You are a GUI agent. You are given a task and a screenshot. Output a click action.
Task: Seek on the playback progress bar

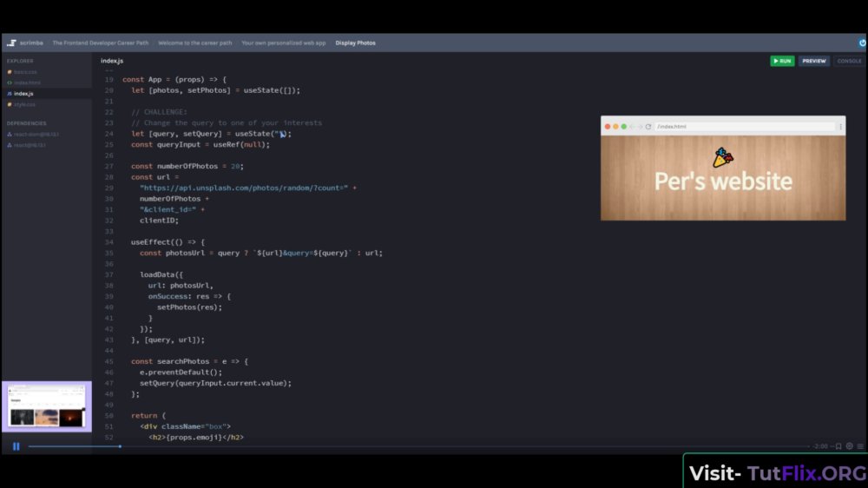pyautogui.click(x=418, y=446)
